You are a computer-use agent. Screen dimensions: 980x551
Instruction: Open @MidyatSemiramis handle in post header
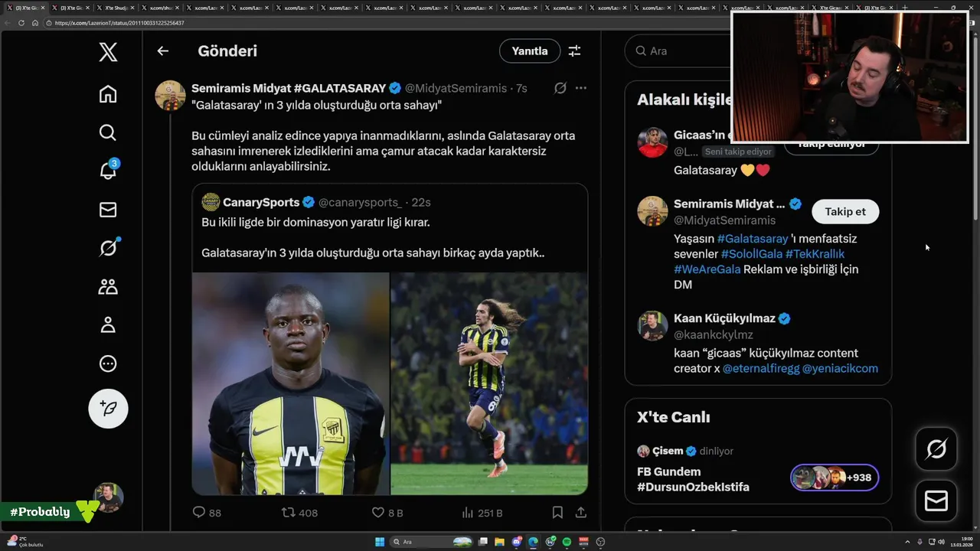click(456, 88)
